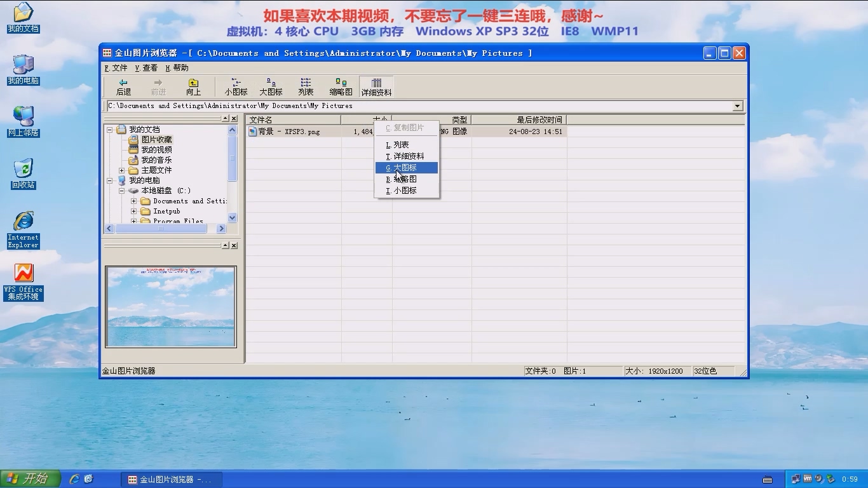Click the 24-08-23 14:51 modified time cell
The image size is (868, 488).
click(536, 132)
